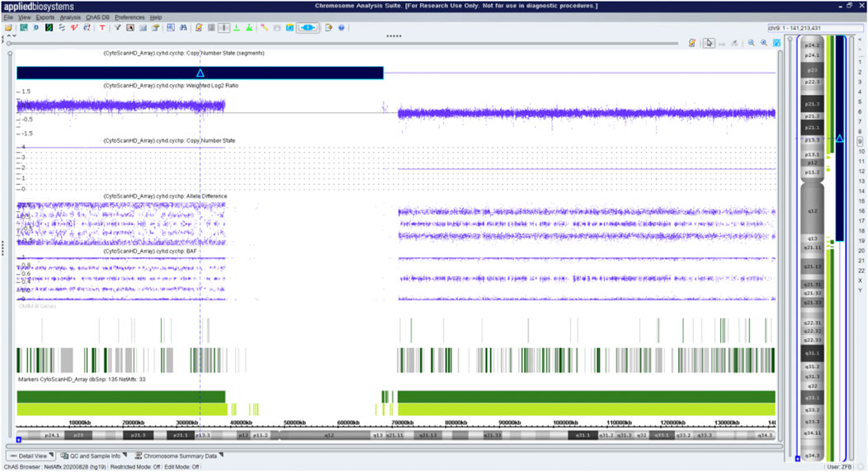The image size is (868, 472).
Task: Click the image snapshot toolbar icon
Action: click(x=130, y=28)
